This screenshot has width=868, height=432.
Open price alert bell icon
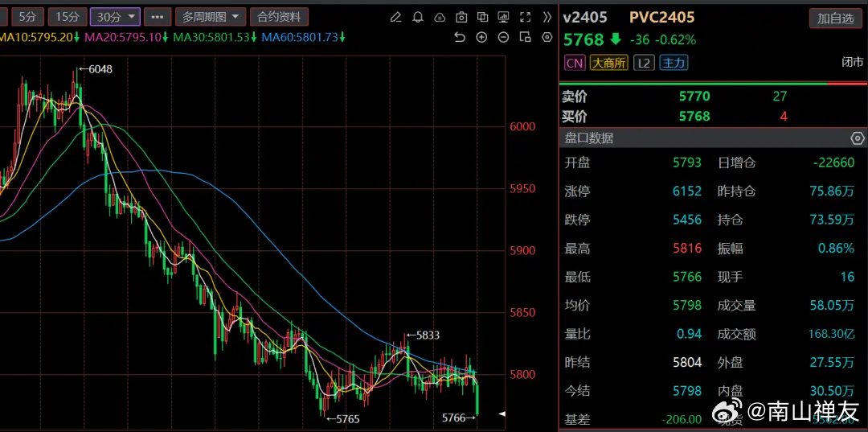417,17
